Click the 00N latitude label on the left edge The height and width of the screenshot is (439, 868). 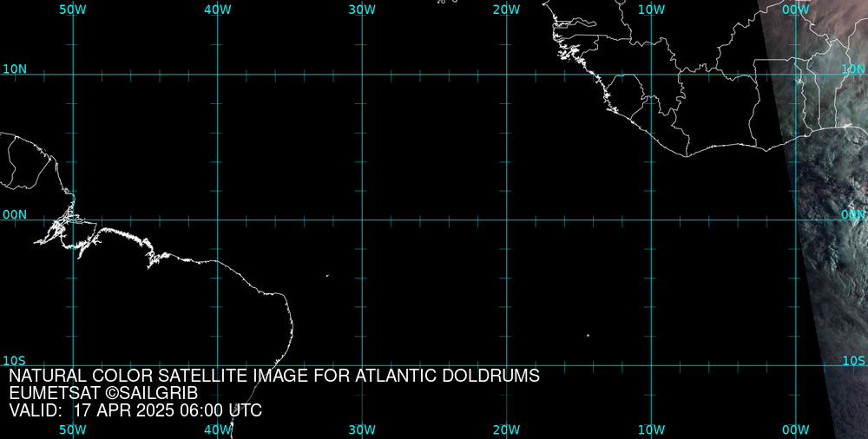(15, 215)
